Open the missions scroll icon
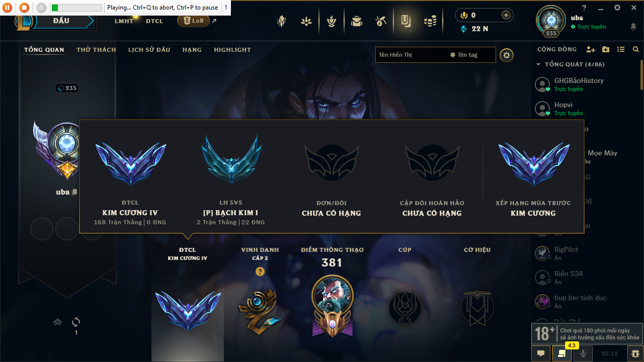Image resolution: width=644 pixels, height=362 pixels. pos(562,353)
